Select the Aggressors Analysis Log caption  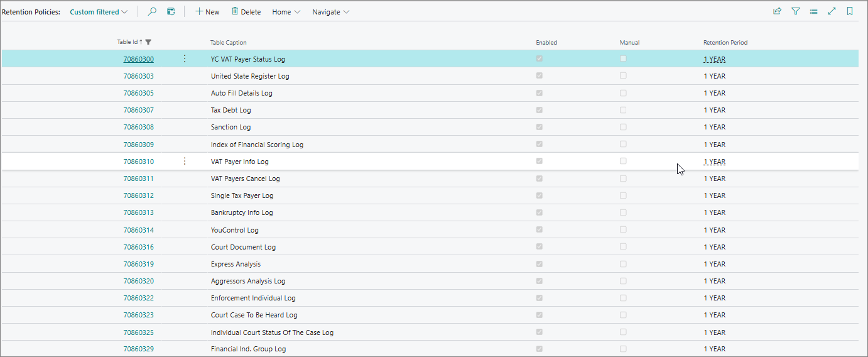[248, 281]
